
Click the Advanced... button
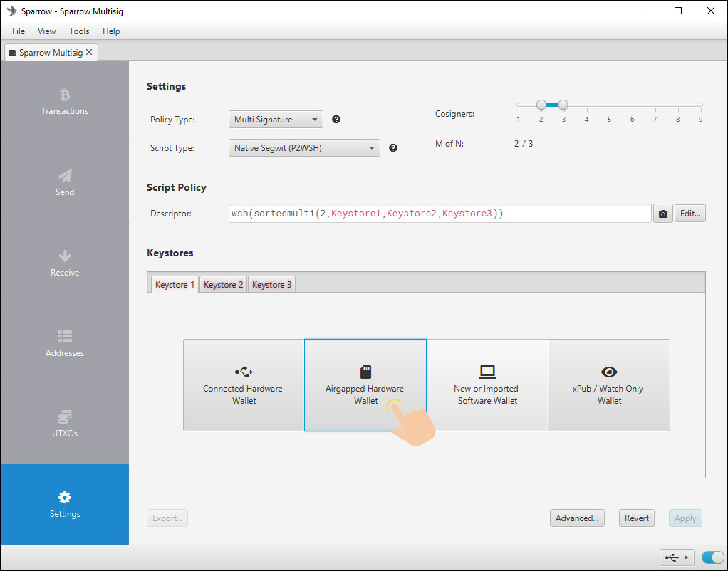click(577, 518)
